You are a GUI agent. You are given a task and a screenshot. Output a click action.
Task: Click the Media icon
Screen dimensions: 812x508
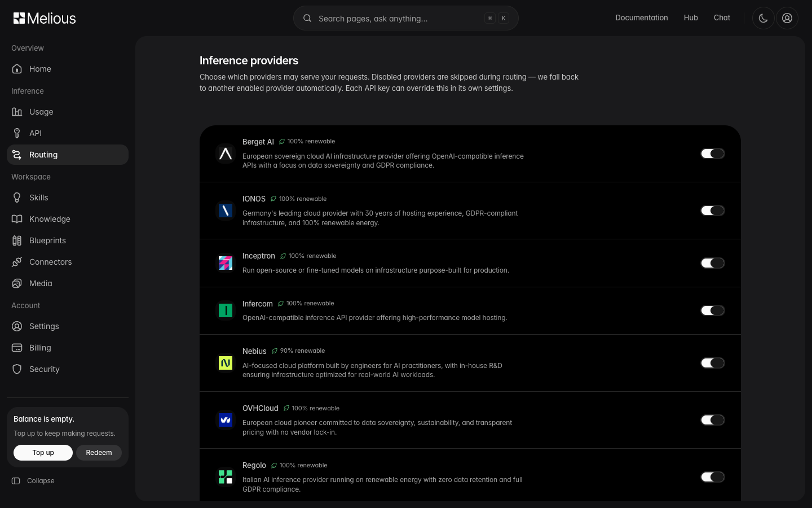[x=17, y=283]
